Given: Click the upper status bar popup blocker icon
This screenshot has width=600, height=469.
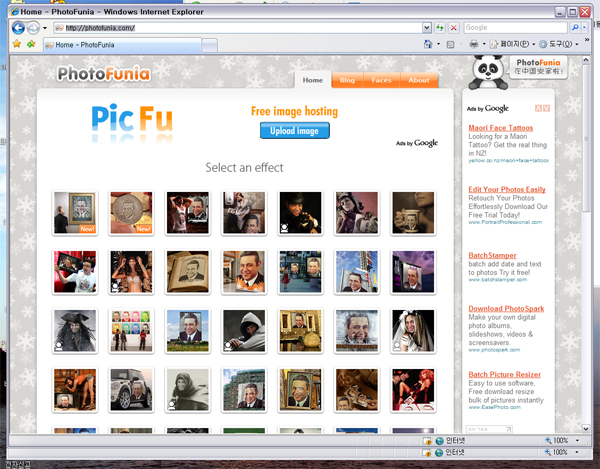Looking at the screenshot, I should click(x=427, y=441).
